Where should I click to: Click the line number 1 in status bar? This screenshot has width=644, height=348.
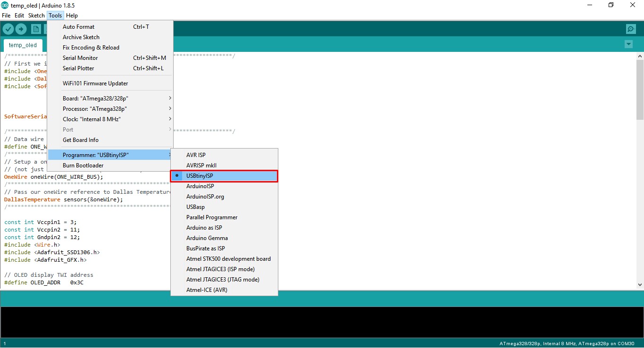coord(5,344)
